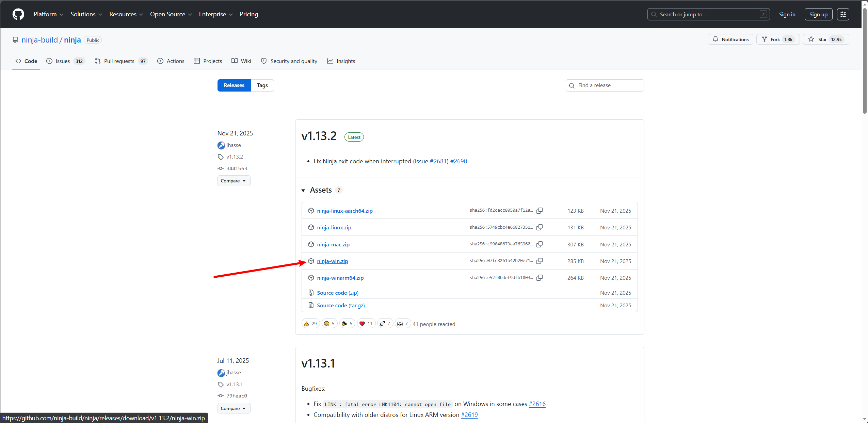Click the heart reaction button
The height and width of the screenshot is (423, 868).
pyautogui.click(x=366, y=324)
